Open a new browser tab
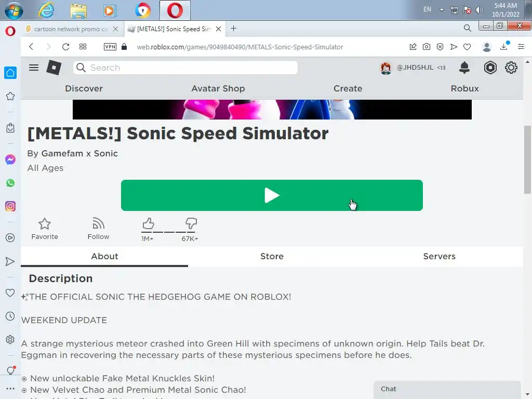 [x=233, y=29]
